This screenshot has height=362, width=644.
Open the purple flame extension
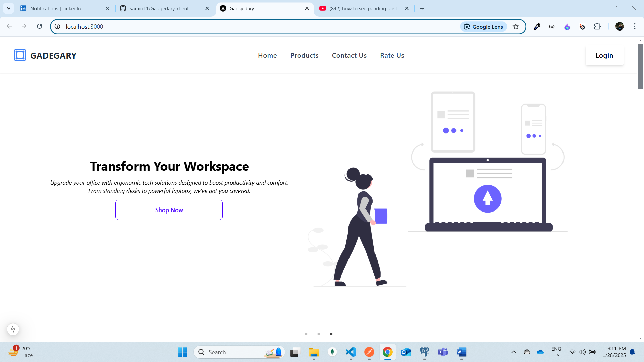[567, 27]
